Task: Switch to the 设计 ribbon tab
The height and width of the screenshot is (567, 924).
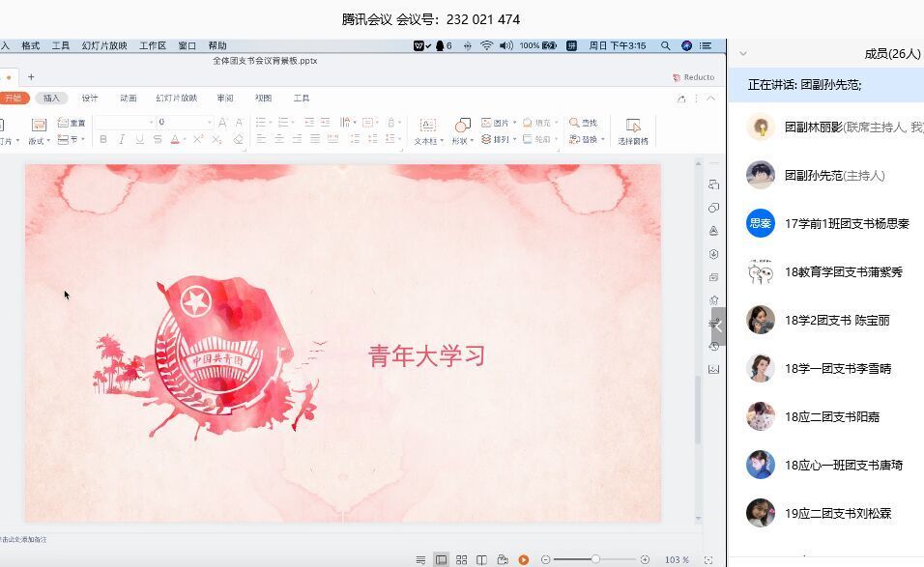Action: pos(90,98)
